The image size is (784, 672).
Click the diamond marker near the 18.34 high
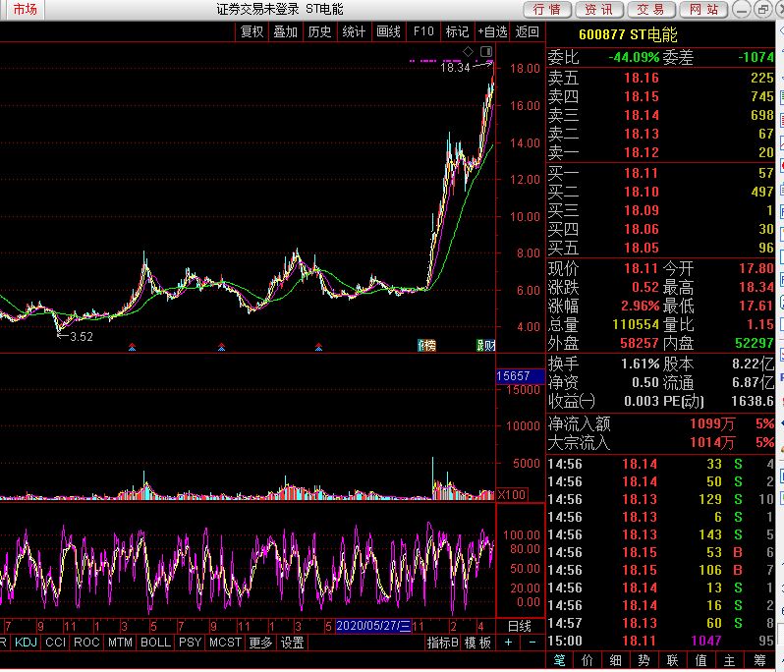469,51
